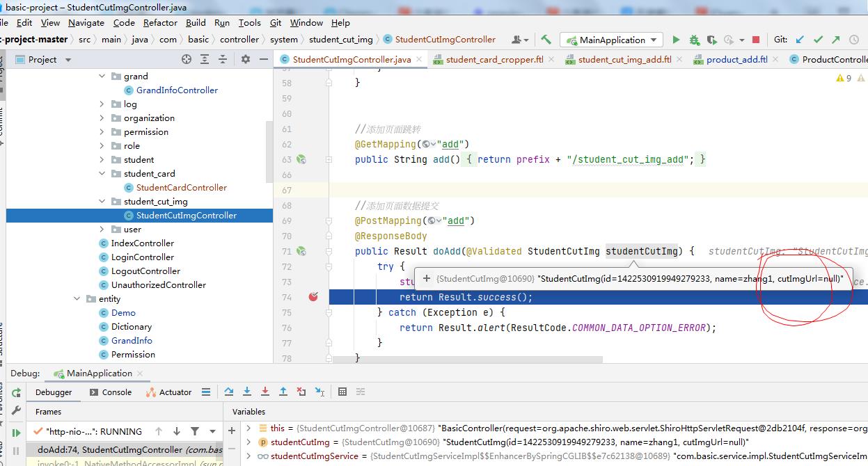The width and height of the screenshot is (868, 466).
Task: Run MainApplication with the green play icon
Action: [676, 40]
